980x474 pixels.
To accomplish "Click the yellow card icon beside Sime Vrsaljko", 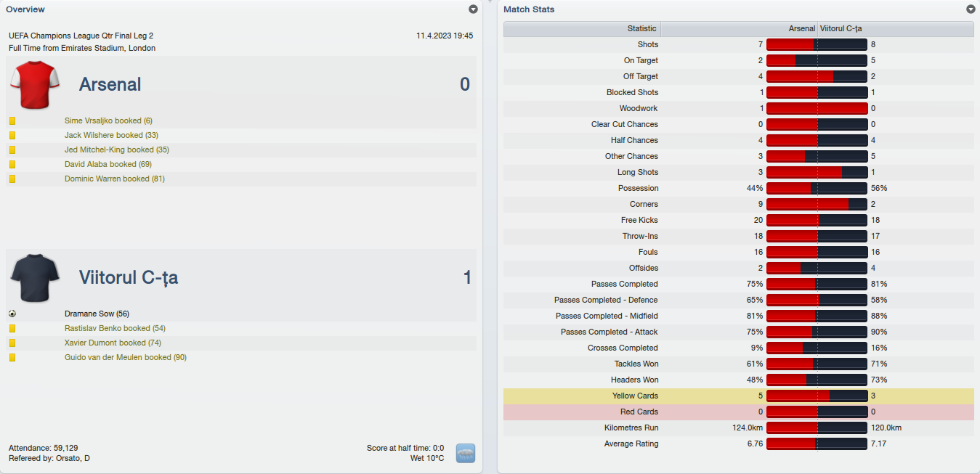I will [x=12, y=120].
